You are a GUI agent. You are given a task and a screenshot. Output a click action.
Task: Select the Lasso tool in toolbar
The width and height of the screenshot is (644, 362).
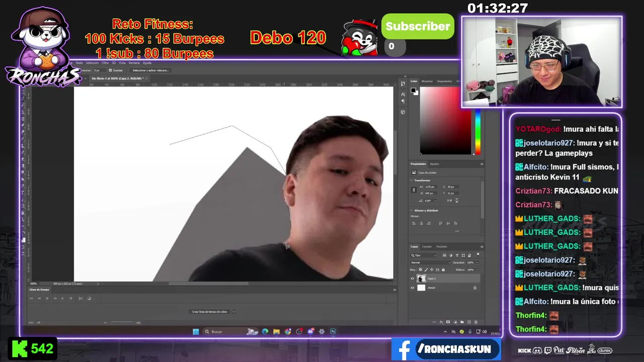[23, 99]
